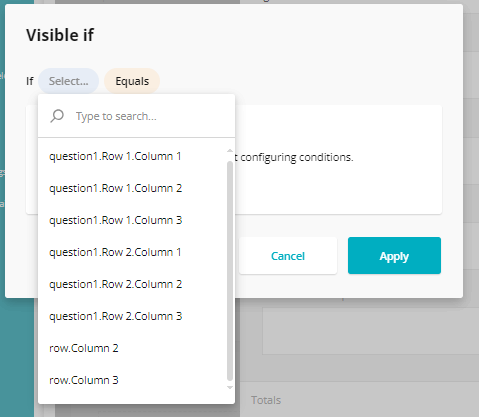Click the scrollbar up arrow in the list
The height and width of the screenshot is (417, 479).
coord(230,151)
